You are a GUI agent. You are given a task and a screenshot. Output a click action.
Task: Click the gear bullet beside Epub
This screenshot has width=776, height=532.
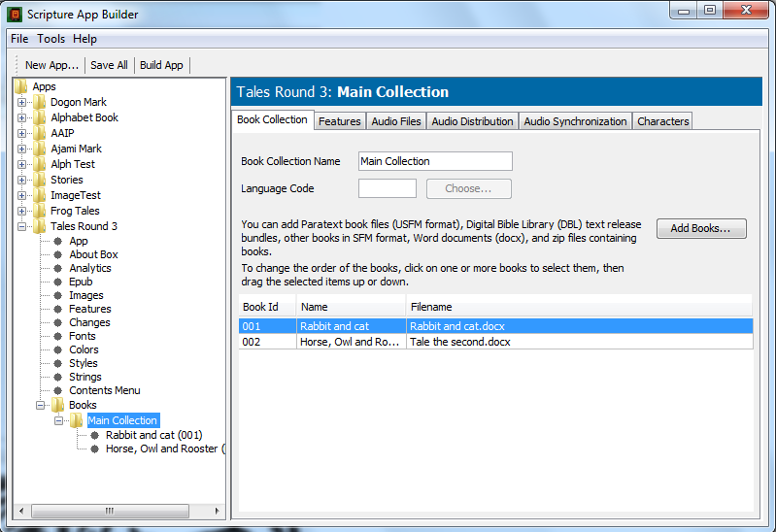[58, 282]
